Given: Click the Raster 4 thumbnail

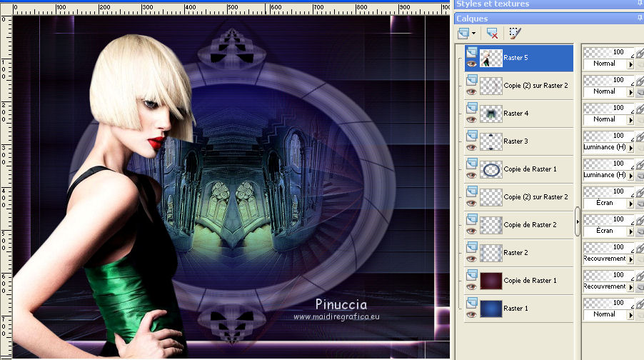Looking at the screenshot, I should pyautogui.click(x=491, y=114).
